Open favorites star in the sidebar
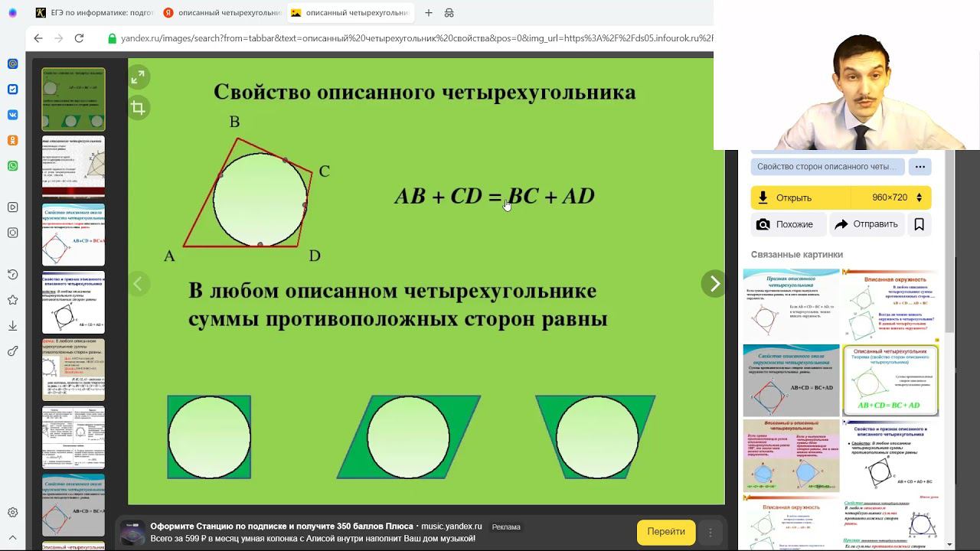The height and width of the screenshot is (551, 980). [x=13, y=300]
